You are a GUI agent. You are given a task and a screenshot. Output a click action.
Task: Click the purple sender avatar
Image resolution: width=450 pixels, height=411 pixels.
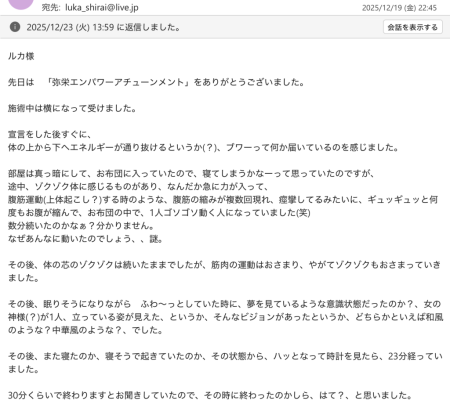[21, 3]
